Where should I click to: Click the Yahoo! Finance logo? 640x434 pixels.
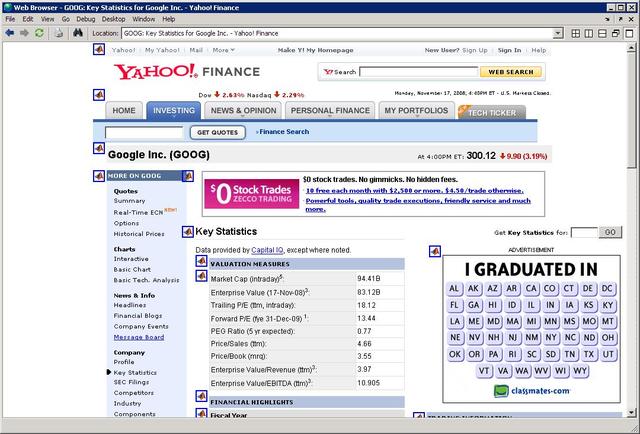[x=187, y=72]
